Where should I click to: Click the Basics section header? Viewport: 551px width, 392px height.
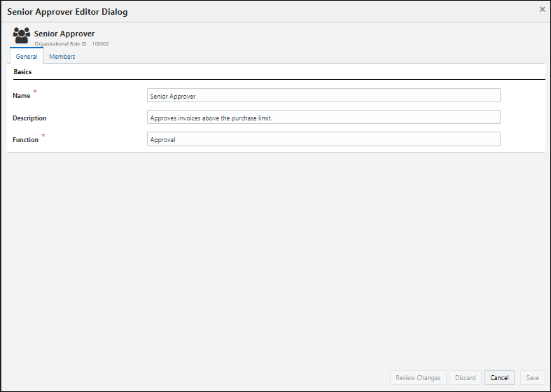(22, 71)
